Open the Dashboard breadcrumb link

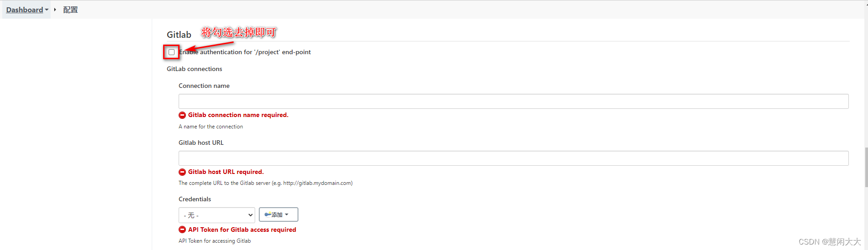[x=25, y=10]
